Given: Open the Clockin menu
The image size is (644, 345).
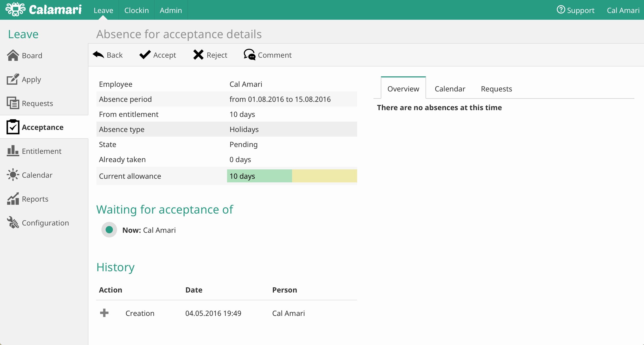Looking at the screenshot, I should point(137,10).
